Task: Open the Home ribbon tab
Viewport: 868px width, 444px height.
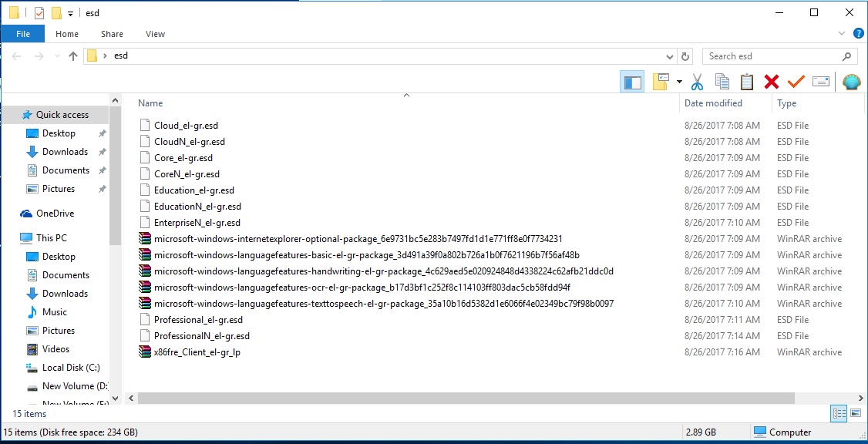Action: (67, 34)
